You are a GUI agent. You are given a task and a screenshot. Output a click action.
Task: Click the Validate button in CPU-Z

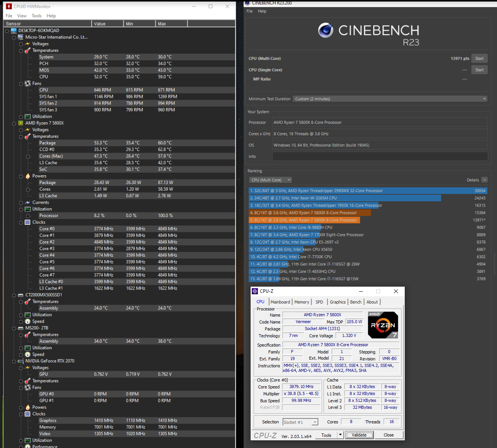pos(359,435)
